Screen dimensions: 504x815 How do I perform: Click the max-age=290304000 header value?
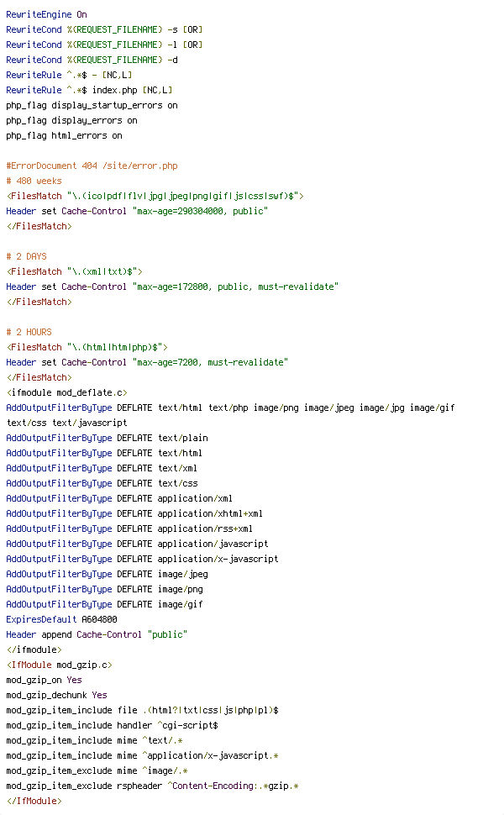pos(200,211)
